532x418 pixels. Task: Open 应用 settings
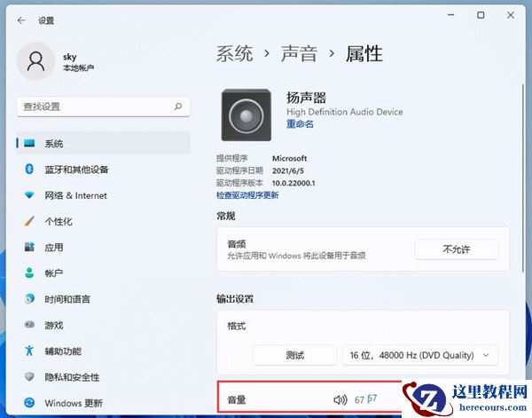pos(103,248)
